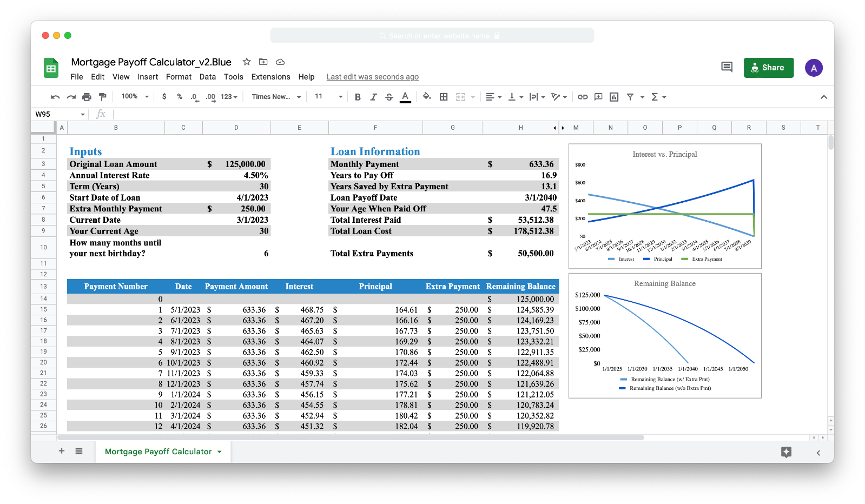Click the Undo arrow in toolbar
The width and height of the screenshot is (865, 504).
(x=55, y=97)
